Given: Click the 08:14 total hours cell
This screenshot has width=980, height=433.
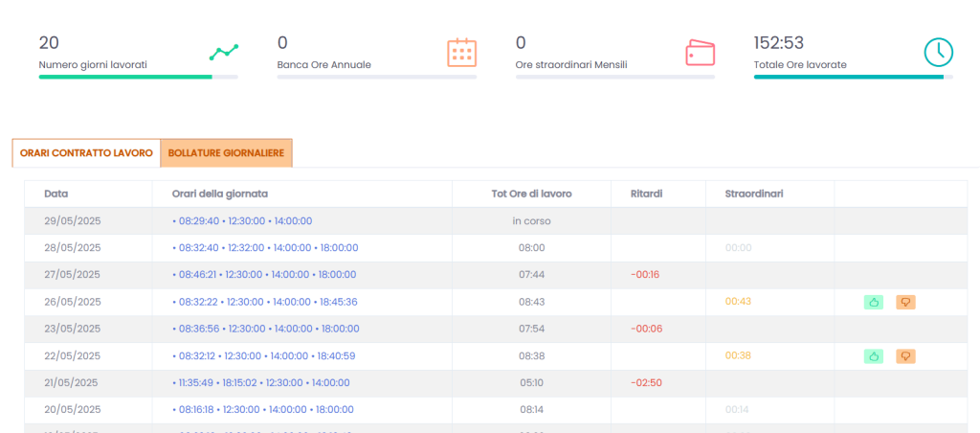Looking at the screenshot, I should (x=531, y=410).
